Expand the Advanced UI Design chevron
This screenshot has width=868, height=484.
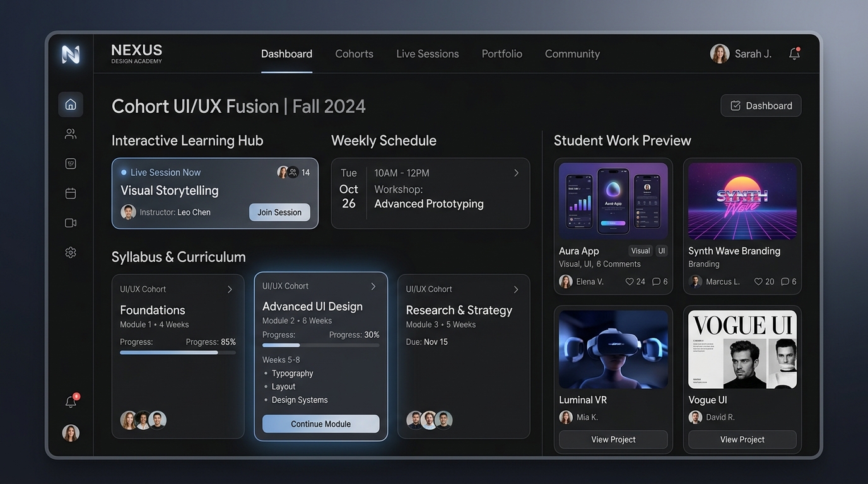[373, 286]
